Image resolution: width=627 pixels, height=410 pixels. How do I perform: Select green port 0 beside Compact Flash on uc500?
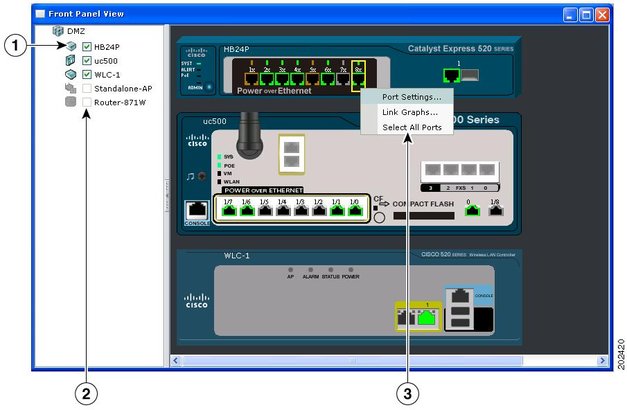click(472, 210)
